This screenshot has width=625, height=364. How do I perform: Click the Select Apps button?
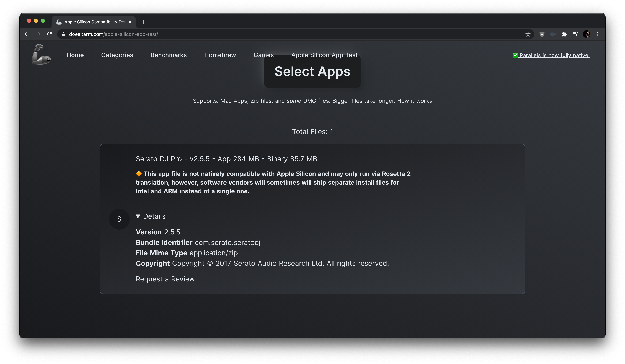pos(312,72)
